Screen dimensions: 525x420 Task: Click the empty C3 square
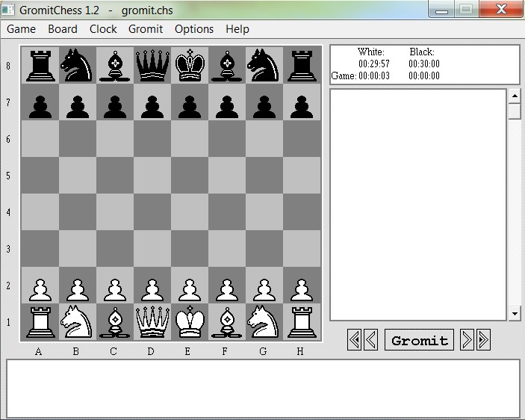coord(115,249)
